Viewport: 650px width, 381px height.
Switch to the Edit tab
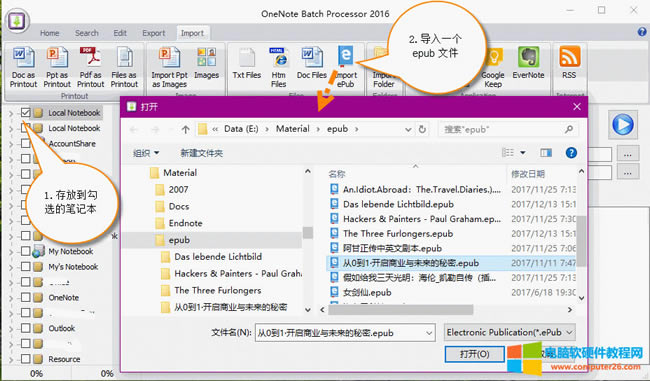point(120,33)
